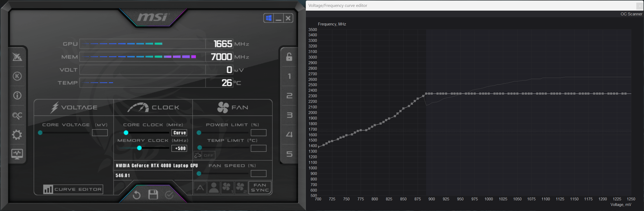The width and height of the screenshot is (644, 211).
Task: Click the Windows startup icon
Action: pos(269,18)
